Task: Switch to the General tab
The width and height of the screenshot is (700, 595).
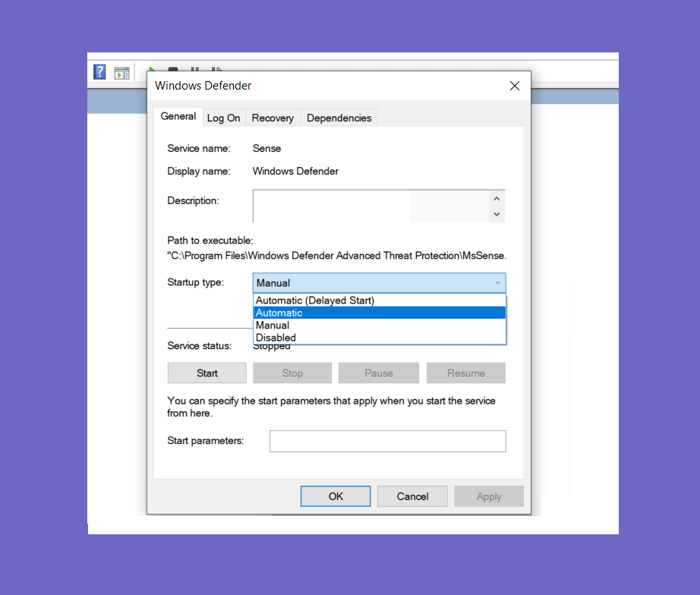Action: (178, 117)
